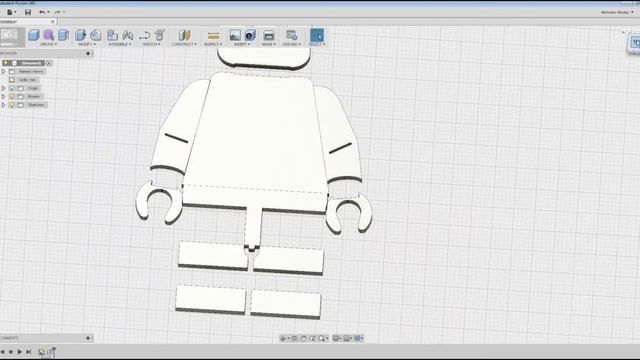The height and width of the screenshot is (360, 640).
Task: Click the Insert image icon
Action: click(235, 35)
